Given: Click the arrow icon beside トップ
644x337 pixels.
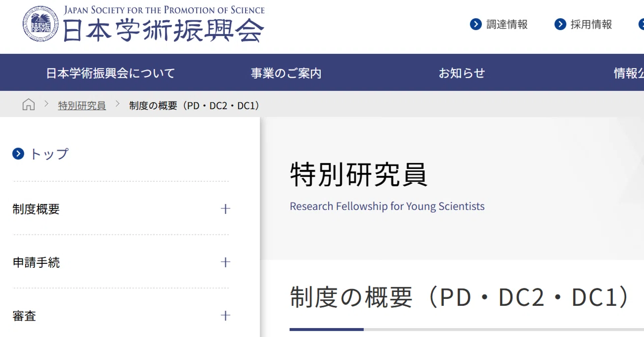Looking at the screenshot, I should (x=18, y=154).
